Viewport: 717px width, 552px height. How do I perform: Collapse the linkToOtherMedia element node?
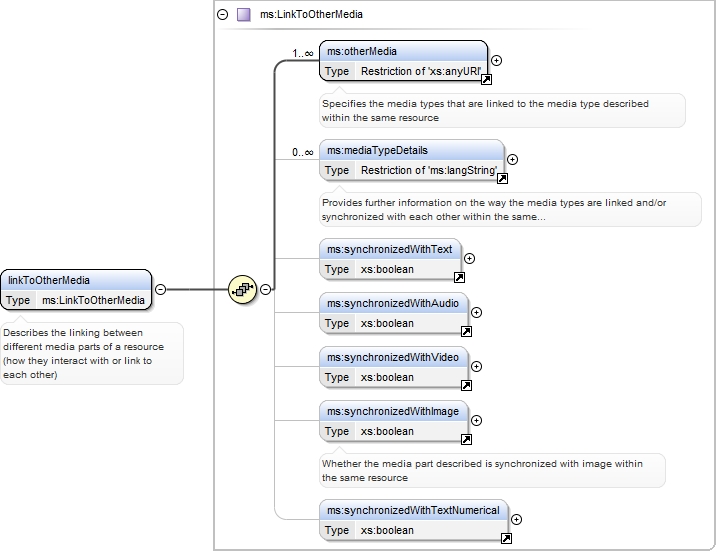[161, 289]
